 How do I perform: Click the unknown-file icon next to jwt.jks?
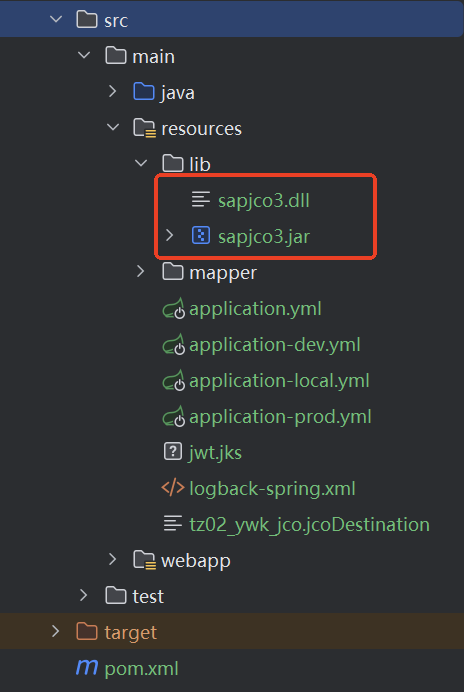click(173, 452)
